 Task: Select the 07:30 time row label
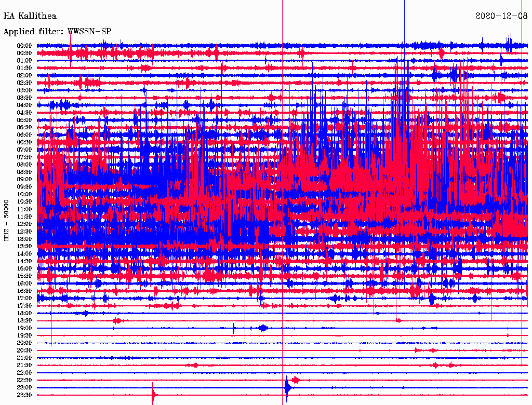(24, 157)
